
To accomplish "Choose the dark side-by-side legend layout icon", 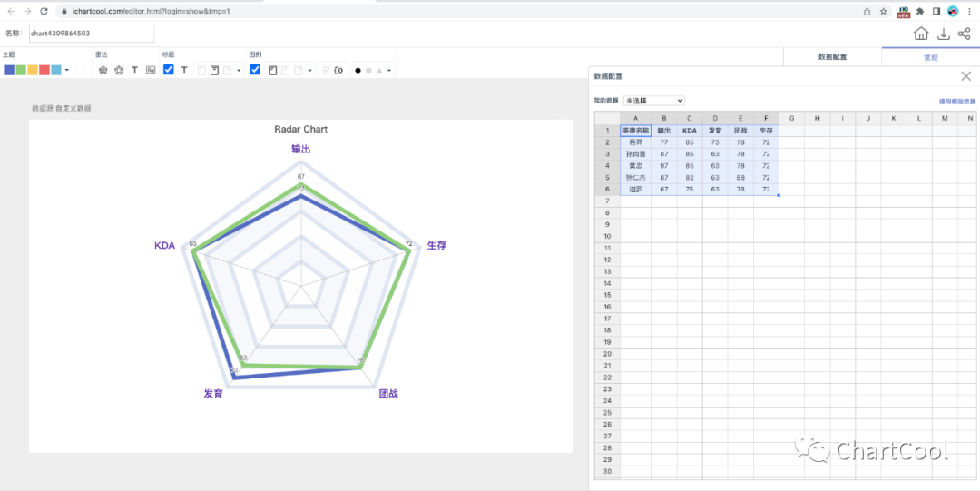I will pyautogui.click(x=338, y=70).
